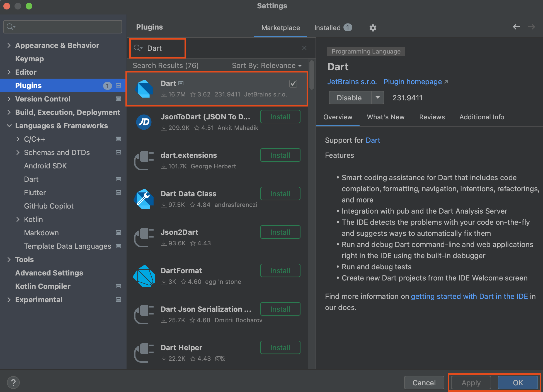Open the Plugin homepage link

pyautogui.click(x=416, y=82)
